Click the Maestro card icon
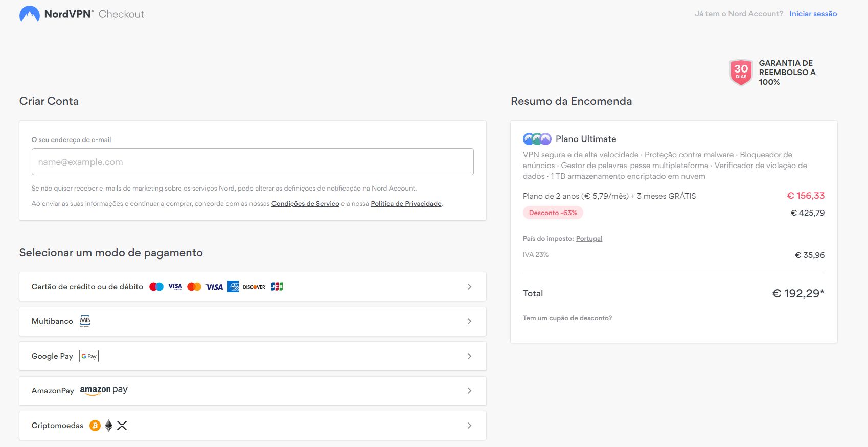868x447 pixels. click(156, 287)
